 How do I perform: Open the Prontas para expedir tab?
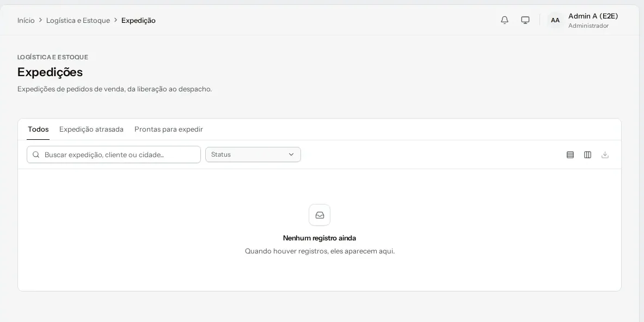(x=168, y=129)
